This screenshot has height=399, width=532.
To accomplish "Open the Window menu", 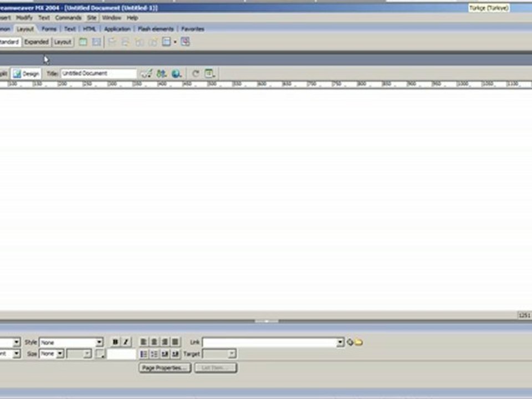I will click(111, 18).
